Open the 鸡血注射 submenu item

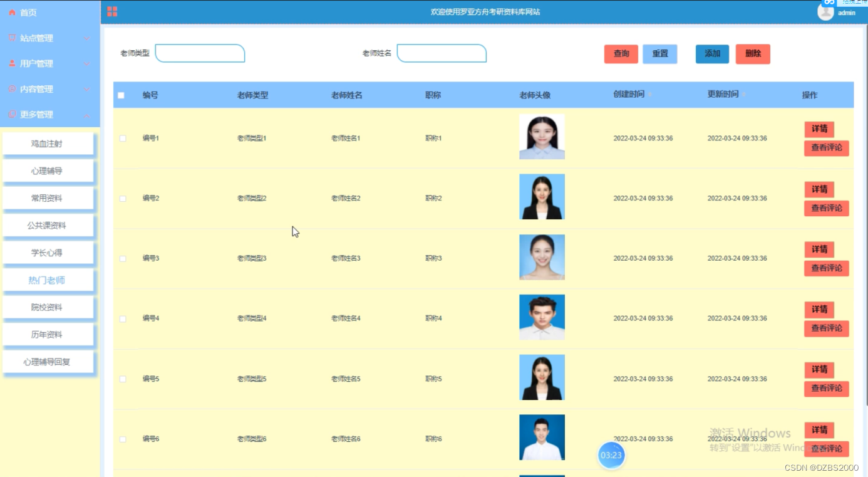pyautogui.click(x=48, y=144)
